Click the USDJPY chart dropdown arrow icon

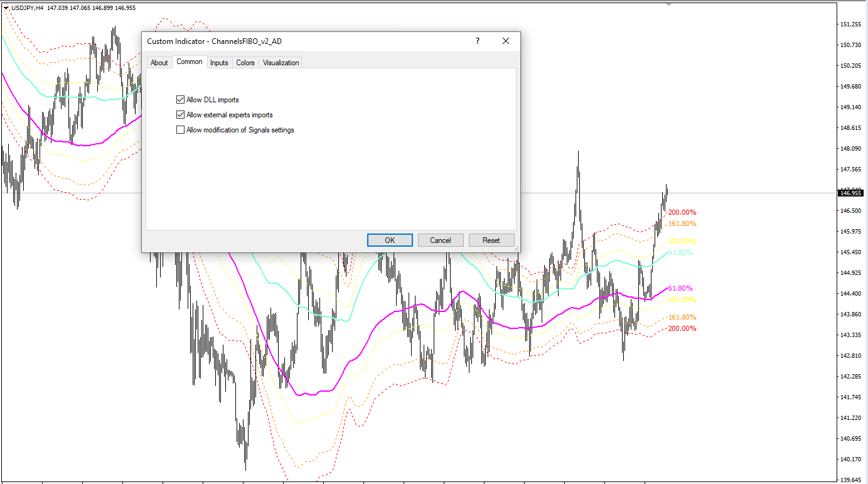pyautogui.click(x=6, y=8)
